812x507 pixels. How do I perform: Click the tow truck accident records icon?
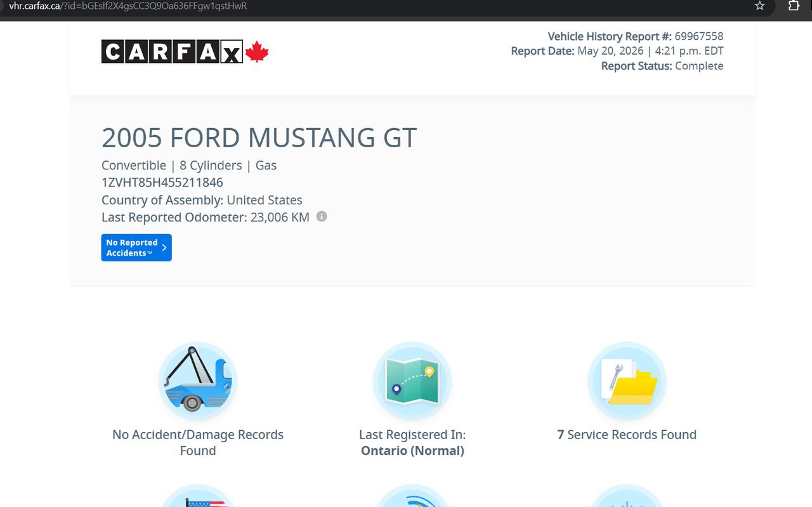pos(198,381)
